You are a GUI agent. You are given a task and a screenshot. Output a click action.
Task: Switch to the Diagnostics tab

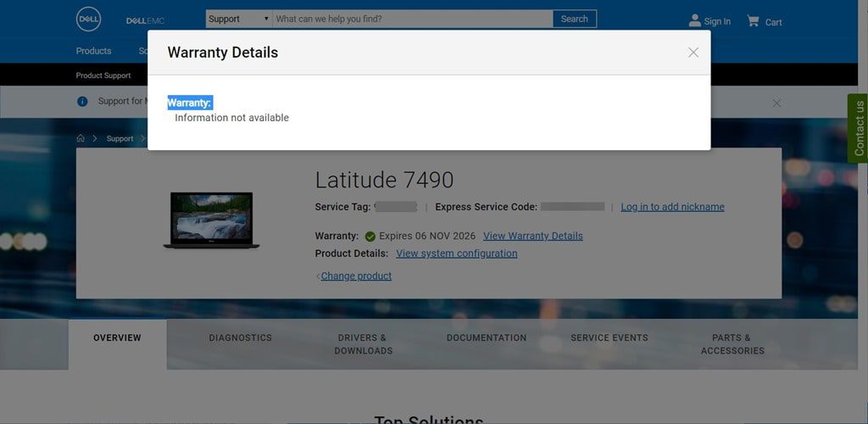(x=241, y=338)
